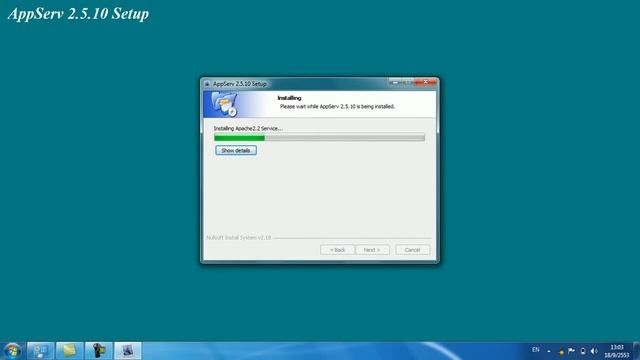The height and width of the screenshot is (360, 640).
Task: Click the small AppServ icon in title bar
Action: pyautogui.click(x=207, y=84)
